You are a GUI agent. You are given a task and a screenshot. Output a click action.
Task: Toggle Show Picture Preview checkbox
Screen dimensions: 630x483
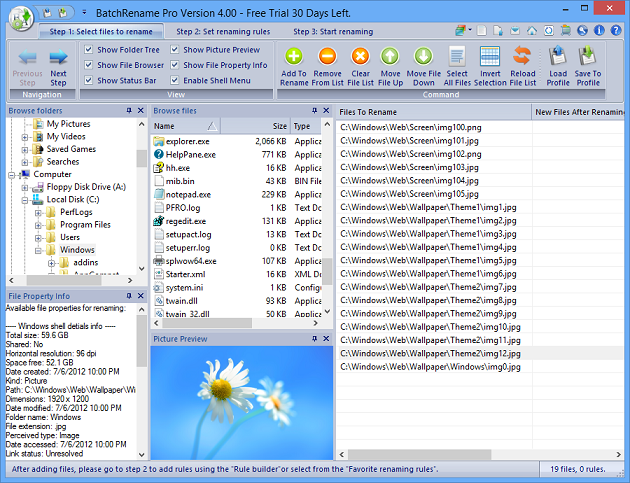tap(174, 49)
